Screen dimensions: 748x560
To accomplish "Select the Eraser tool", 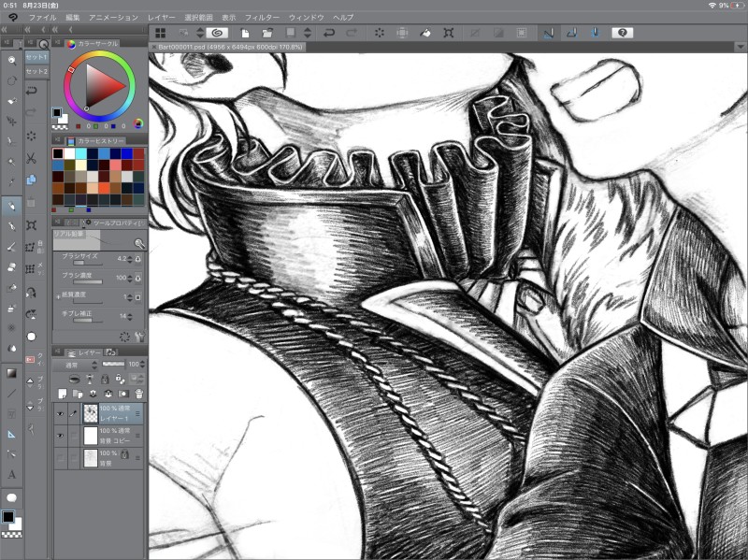I will (x=11, y=267).
